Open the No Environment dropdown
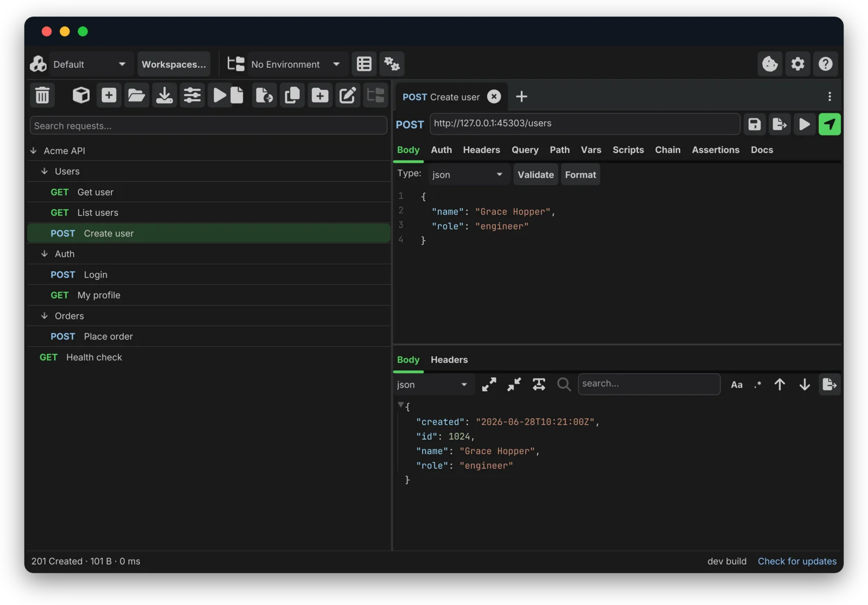Viewport: 868px width, 605px height. point(295,64)
